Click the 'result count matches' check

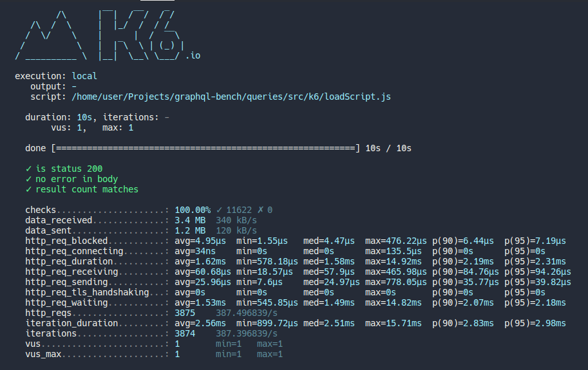82,189
